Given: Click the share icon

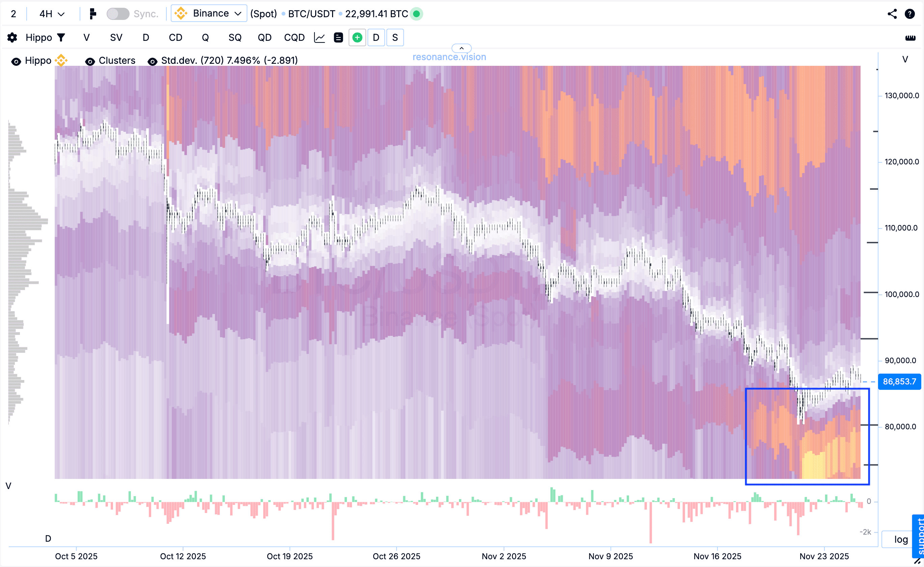Looking at the screenshot, I should pyautogui.click(x=892, y=14).
